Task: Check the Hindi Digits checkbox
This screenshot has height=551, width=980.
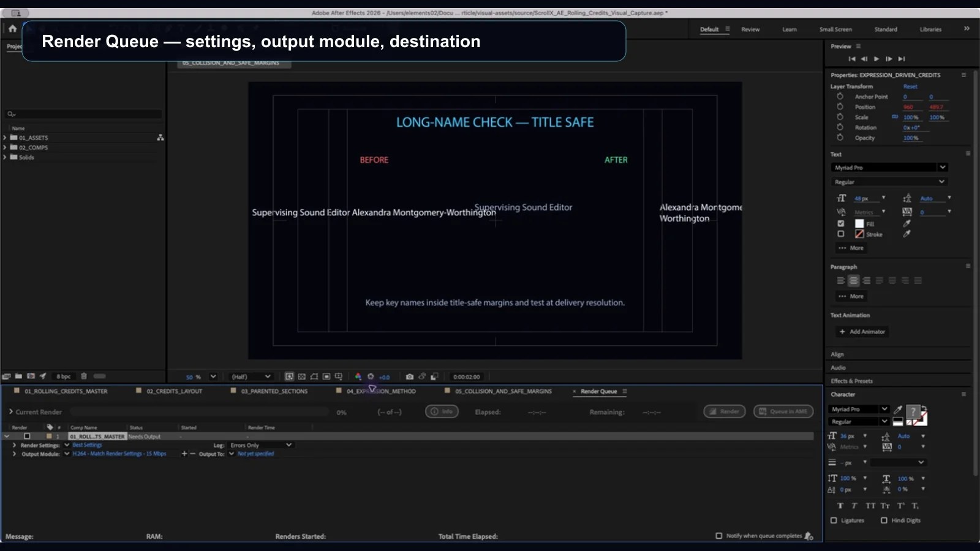Action: click(x=884, y=520)
